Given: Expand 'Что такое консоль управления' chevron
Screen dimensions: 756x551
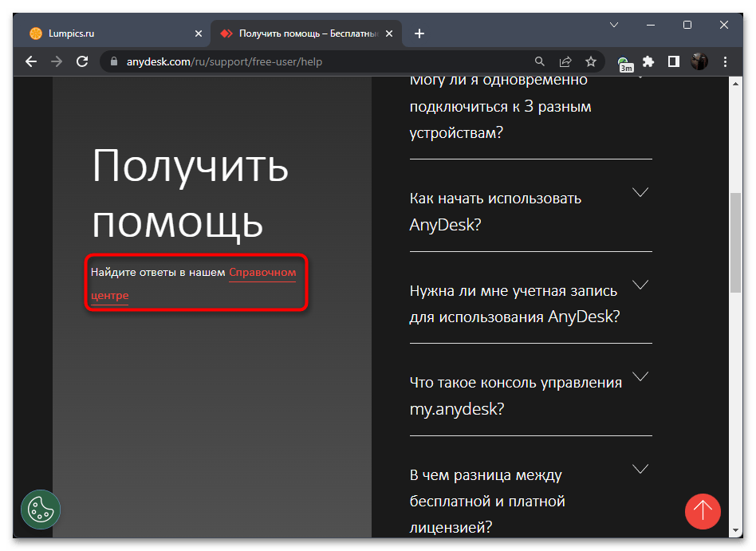Looking at the screenshot, I should (640, 376).
